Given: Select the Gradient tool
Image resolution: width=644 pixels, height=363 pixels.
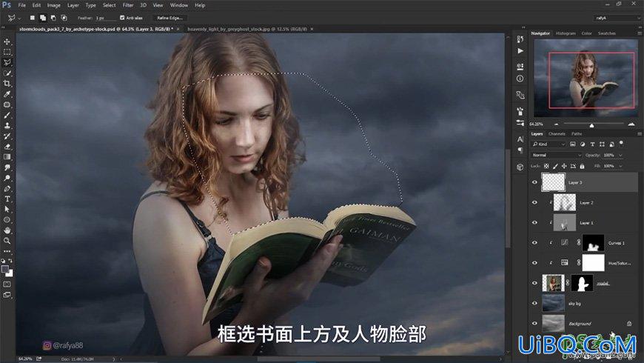Looking at the screenshot, I should (7, 157).
